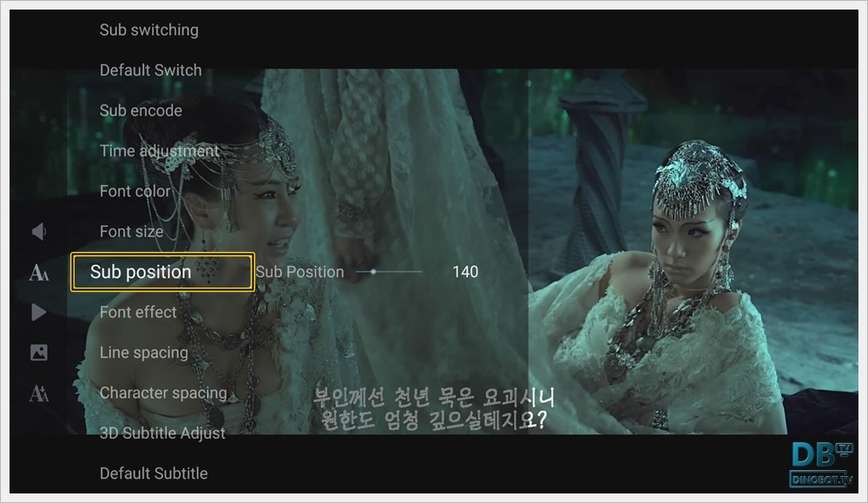Open the picture settings image icon
The image size is (868, 503).
tap(39, 353)
